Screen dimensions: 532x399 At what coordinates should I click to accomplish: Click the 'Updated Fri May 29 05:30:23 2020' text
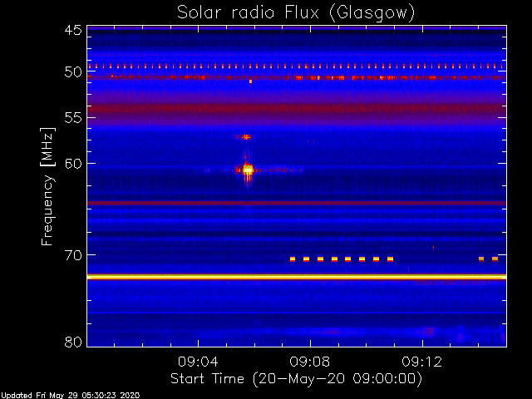pyautogui.click(x=70, y=396)
